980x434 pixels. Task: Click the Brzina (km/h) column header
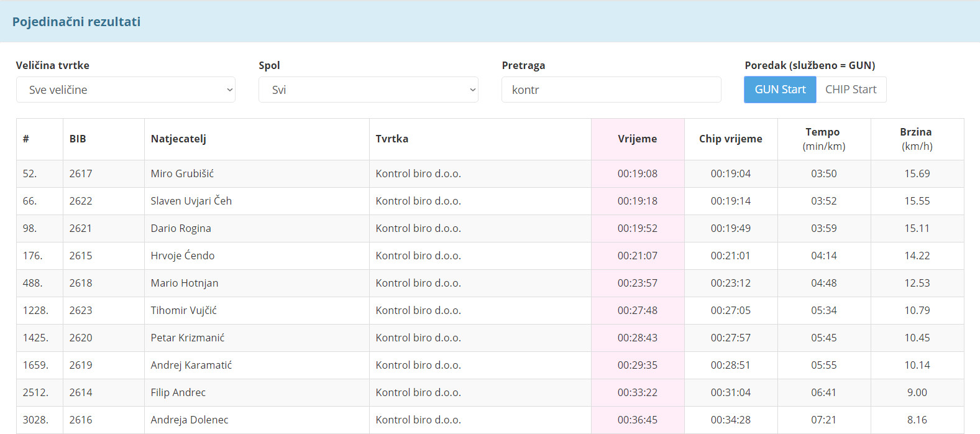point(917,139)
